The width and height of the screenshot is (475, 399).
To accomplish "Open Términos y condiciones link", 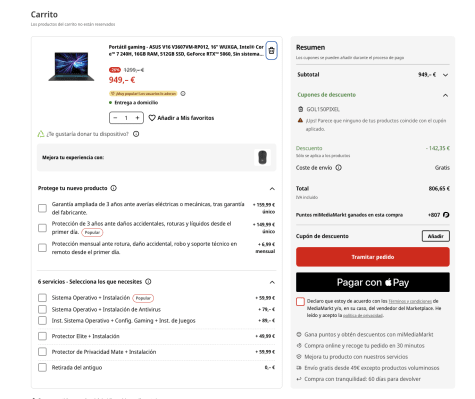I will (x=410, y=301).
